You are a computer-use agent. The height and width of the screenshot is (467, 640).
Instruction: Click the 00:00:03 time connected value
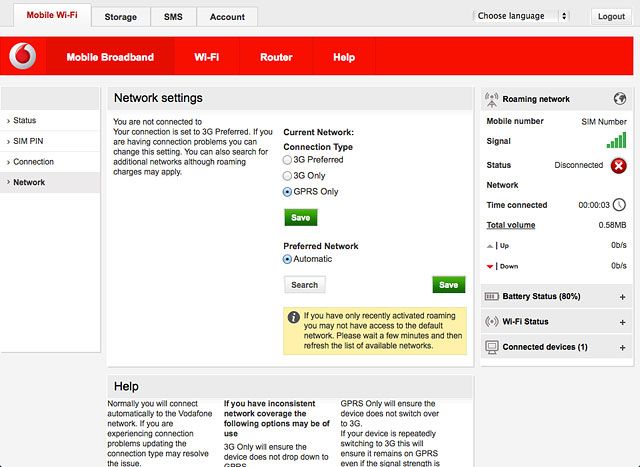(x=594, y=205)
